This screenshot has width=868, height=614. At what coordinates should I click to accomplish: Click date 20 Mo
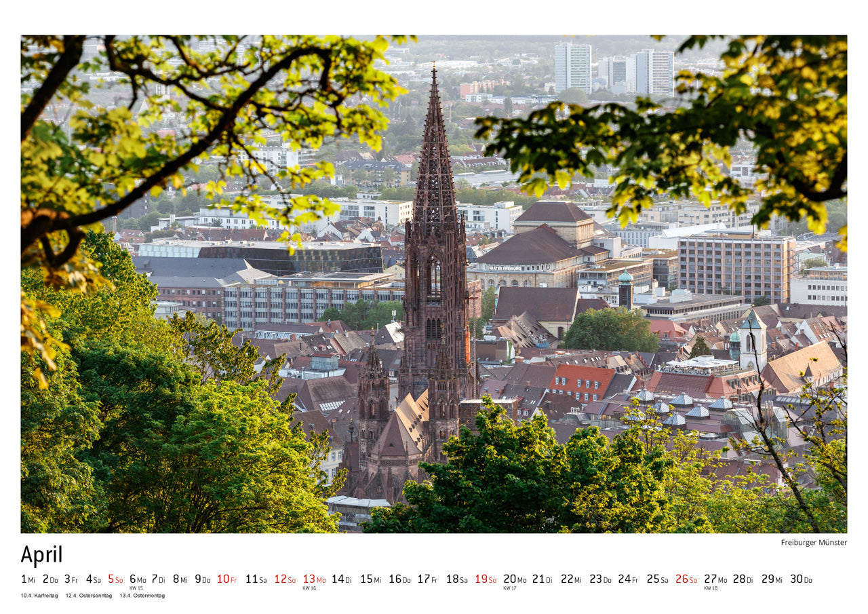tap(514, 579)
